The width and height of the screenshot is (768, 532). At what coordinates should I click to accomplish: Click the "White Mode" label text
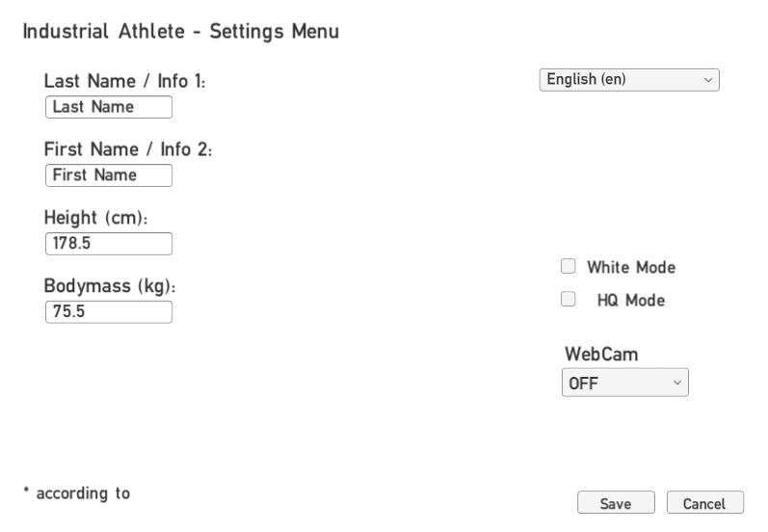click(x=631, y=267)
